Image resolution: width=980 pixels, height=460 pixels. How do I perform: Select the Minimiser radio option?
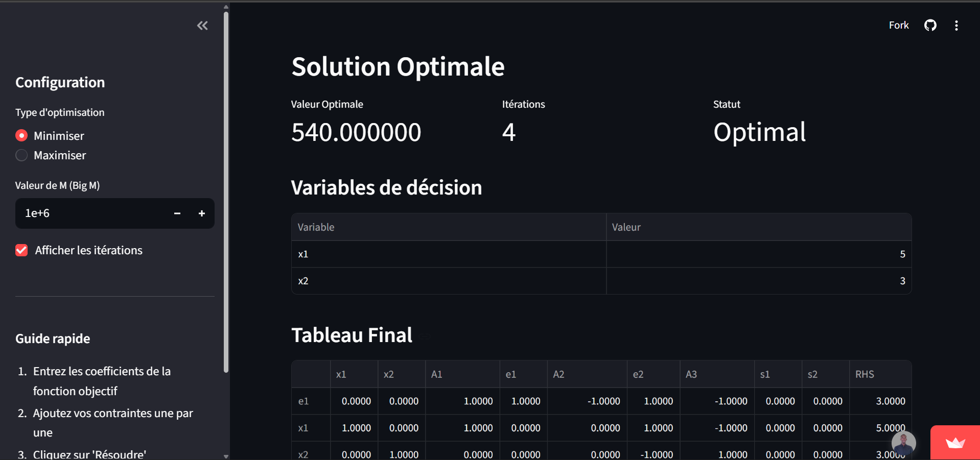21,136
